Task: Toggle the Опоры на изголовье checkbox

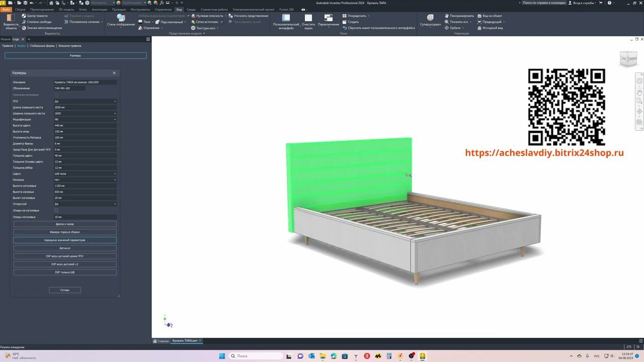Action: point(56,210)
